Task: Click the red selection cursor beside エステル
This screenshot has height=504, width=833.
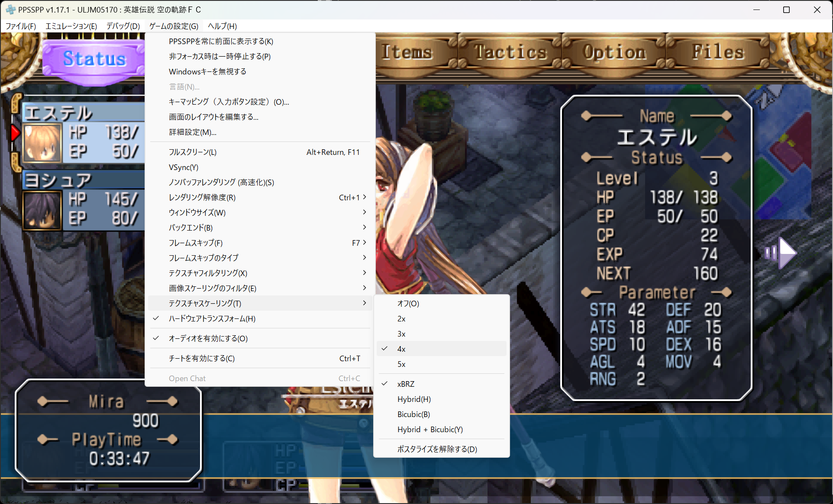Action: [15, 133]
